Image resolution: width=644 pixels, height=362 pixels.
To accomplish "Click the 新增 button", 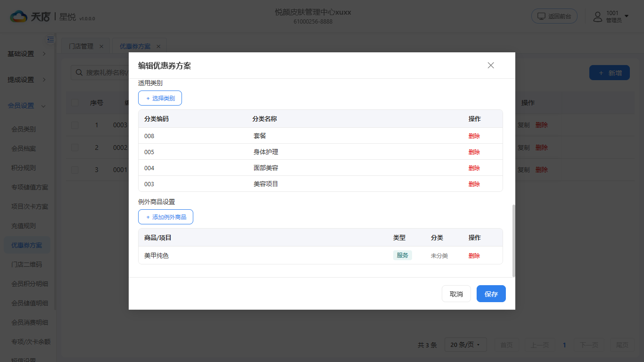I will (x=610, y=73).
